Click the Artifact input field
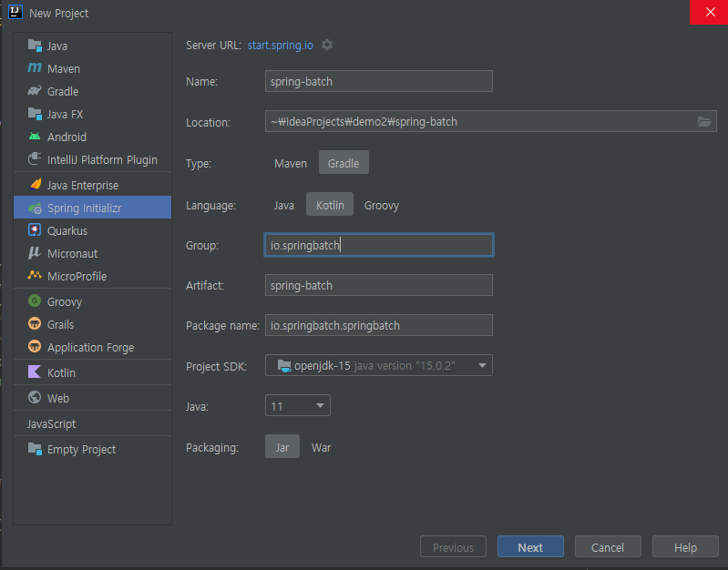 [x=379, y=285]
